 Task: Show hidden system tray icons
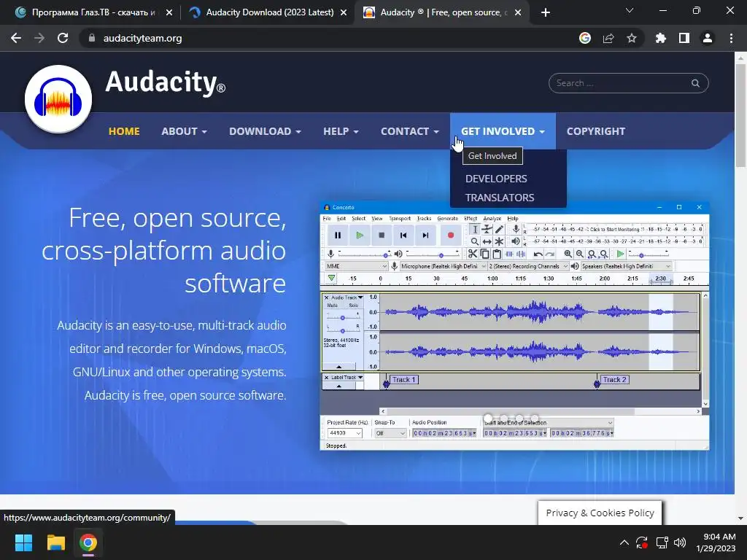624,542
